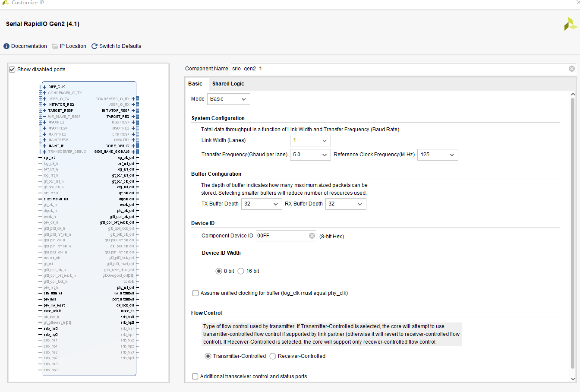
Task: Expand the MAINT_IF interface plus icon
Action: click(x=44, y=146)
